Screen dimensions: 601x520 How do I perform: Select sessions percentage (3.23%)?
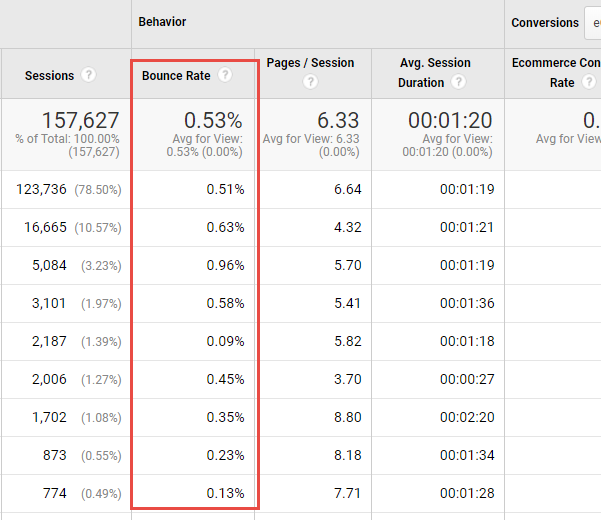pos(101,266)
